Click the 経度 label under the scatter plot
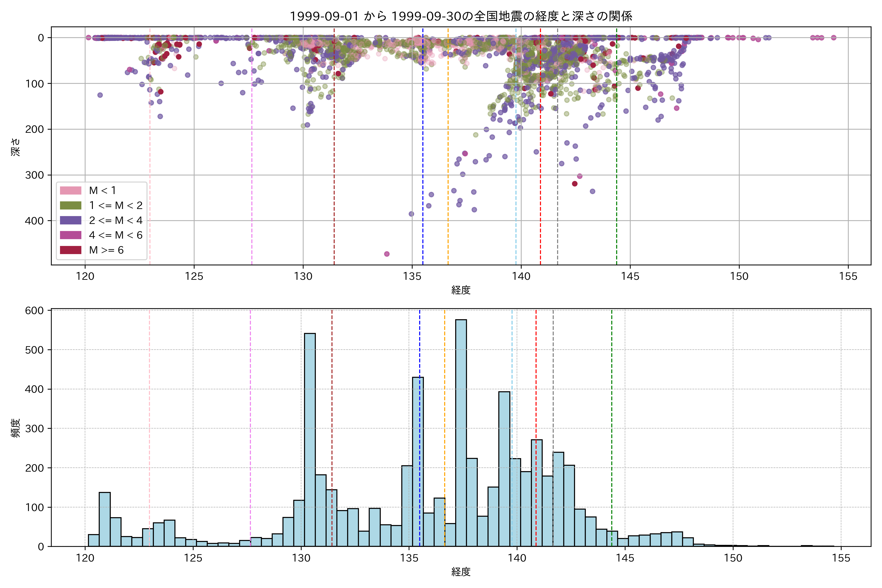The image size is (882, 588). click(x=461, y=290)
